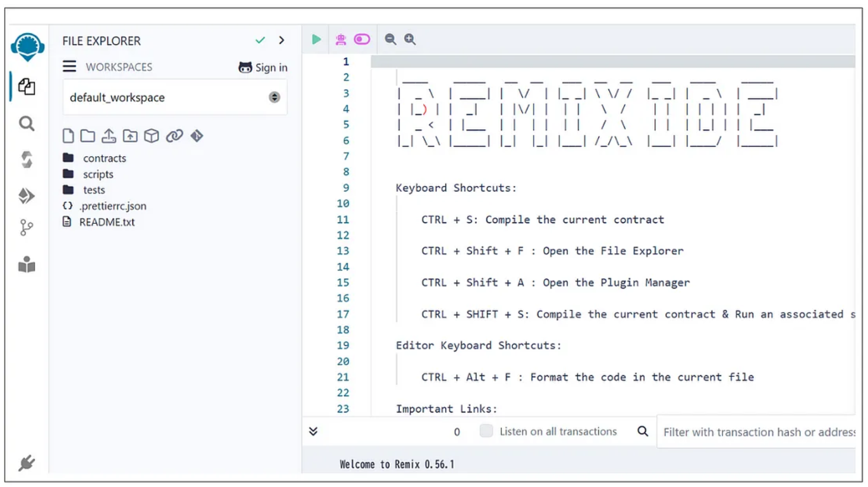This screenshot has width=868, height=487.
Task: Open the Solidity compiler sidebar icon
Action: (26, 159)
